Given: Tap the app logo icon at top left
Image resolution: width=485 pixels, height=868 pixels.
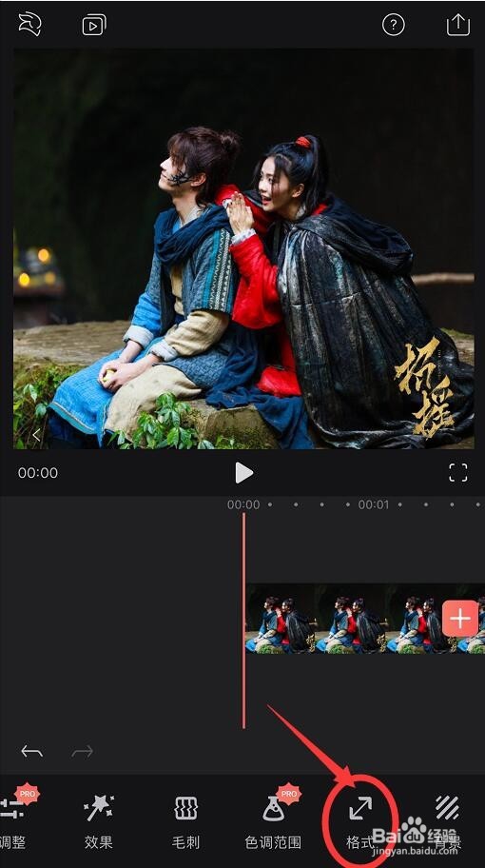Looking at the screenshot, I should click(x=29, y=25).
